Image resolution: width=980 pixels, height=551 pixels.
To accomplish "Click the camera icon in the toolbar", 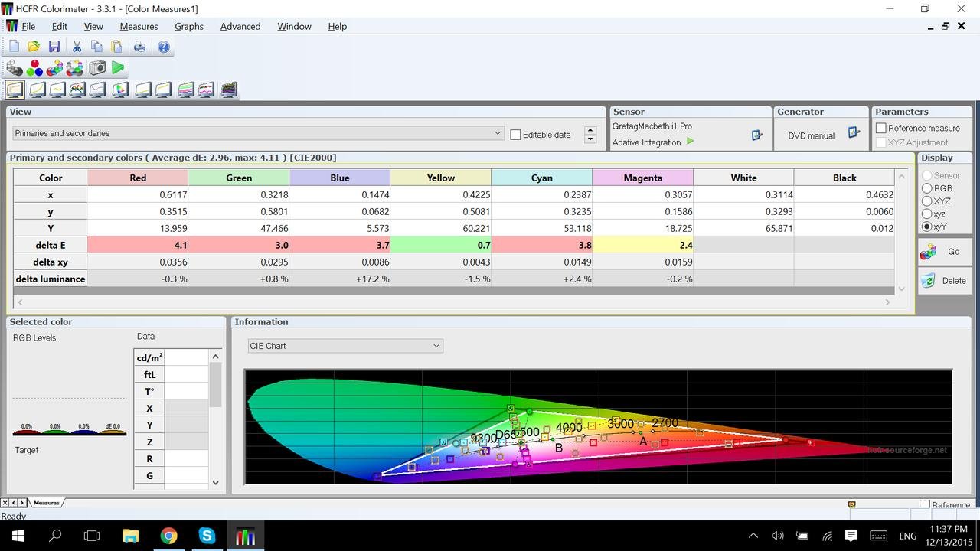I will pyautogui.click(x=97, y=68).
